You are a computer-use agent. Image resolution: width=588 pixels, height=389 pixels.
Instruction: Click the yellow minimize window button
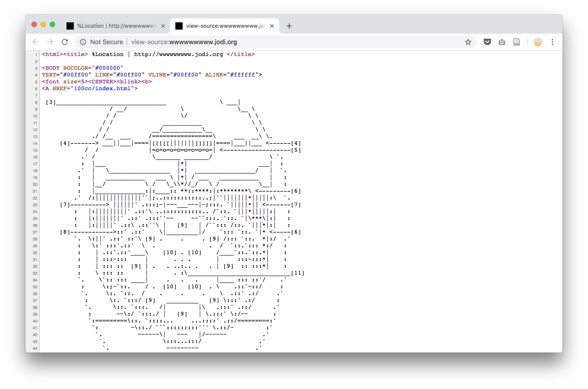(43, 24)
